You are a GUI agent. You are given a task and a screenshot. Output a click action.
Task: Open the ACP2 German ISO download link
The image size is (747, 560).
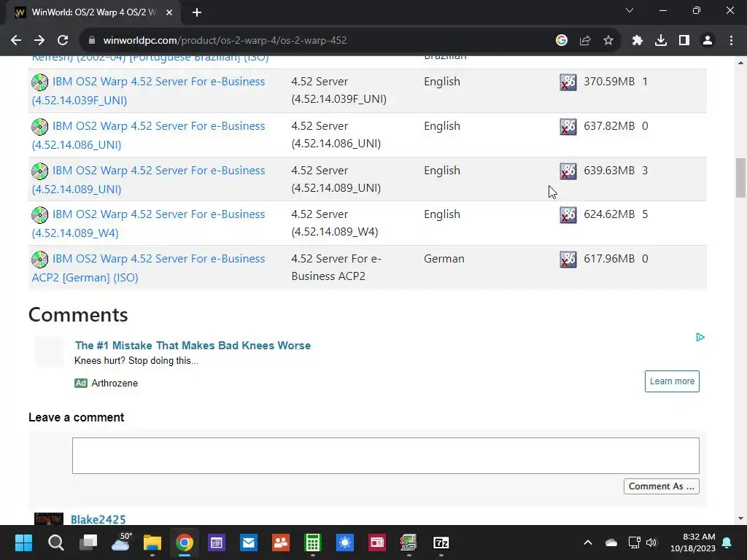tap(148, 268)
